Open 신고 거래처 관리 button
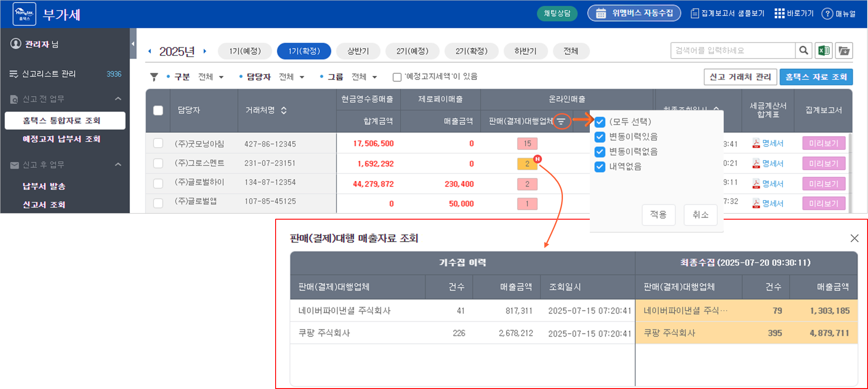The image size is (868, 389). [x=740, y=77]
